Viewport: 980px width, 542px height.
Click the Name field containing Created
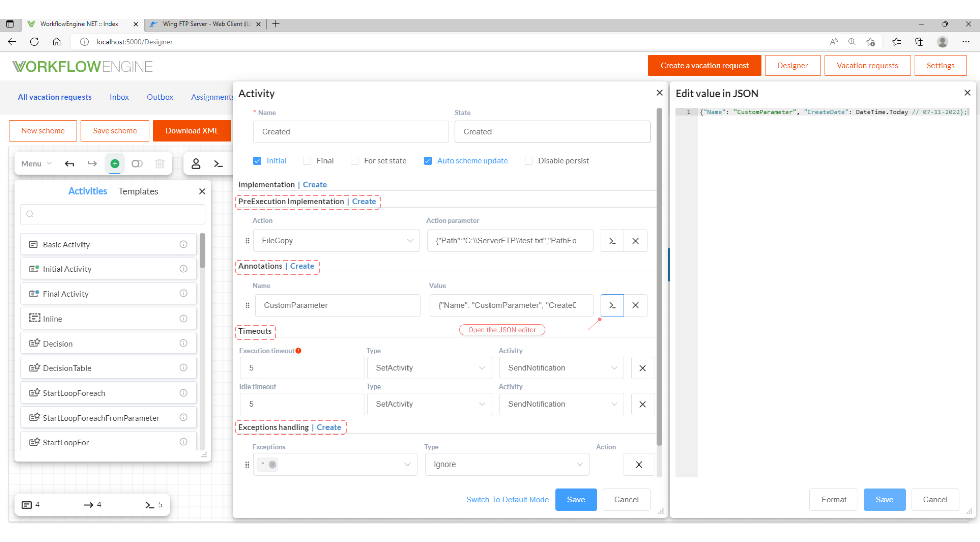(x=351, y=132)
